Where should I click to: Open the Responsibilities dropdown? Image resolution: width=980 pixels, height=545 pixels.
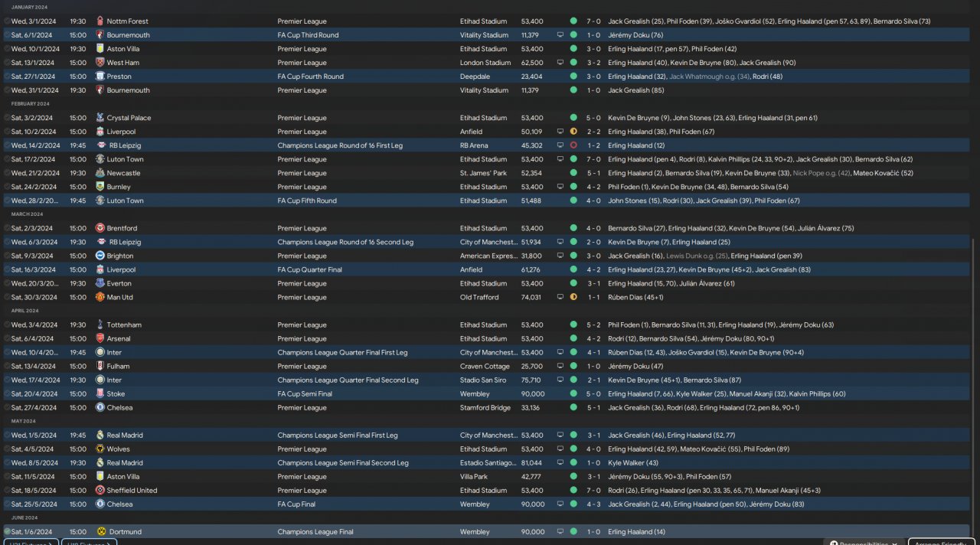click(x=864, y=542)
